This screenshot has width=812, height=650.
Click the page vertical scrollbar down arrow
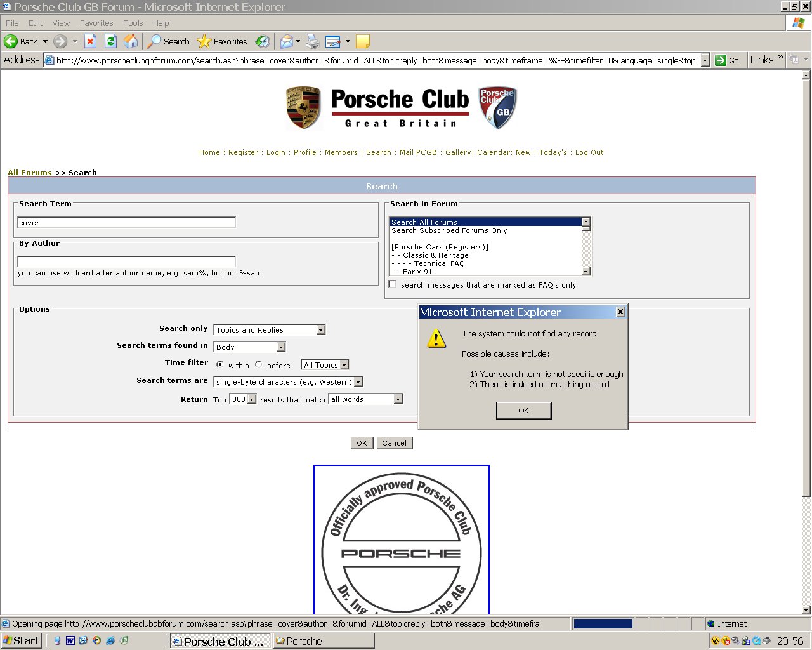806,610
